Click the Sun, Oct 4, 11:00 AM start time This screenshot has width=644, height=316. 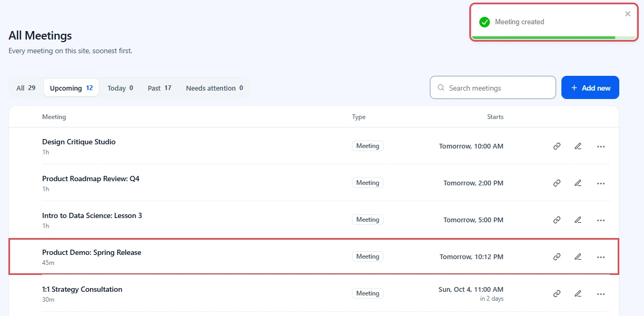pyautogui.click(x=471, y=290)
